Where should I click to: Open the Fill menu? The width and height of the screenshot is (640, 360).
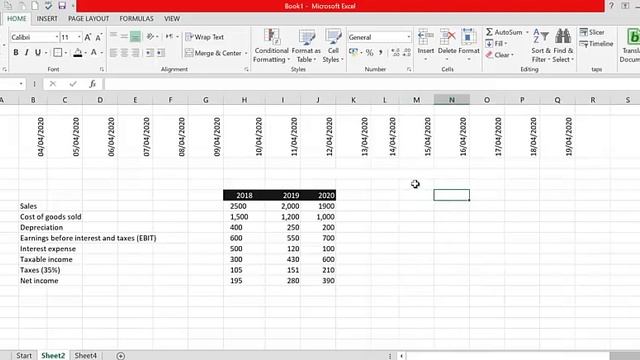pyautogui.click(x=496, y=44)
